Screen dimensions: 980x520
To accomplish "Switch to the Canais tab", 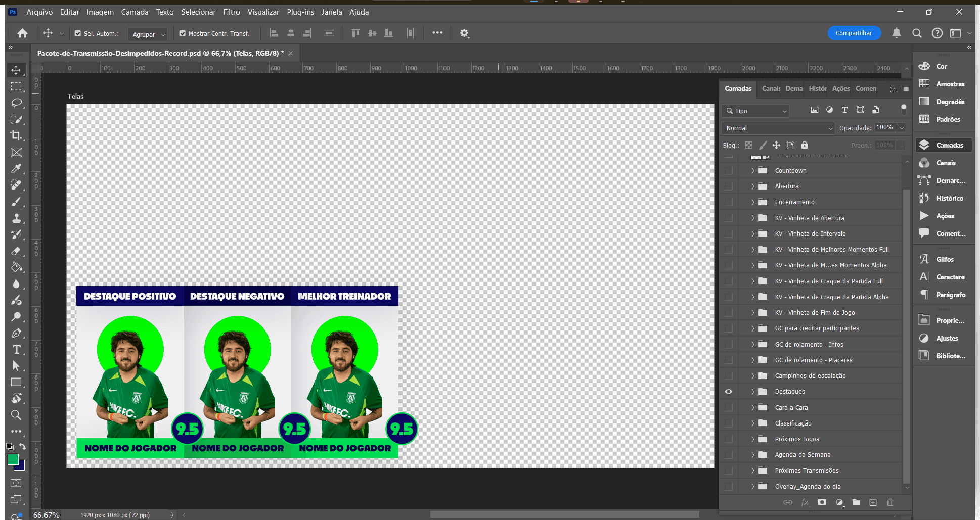I will (x=771, y=89).
